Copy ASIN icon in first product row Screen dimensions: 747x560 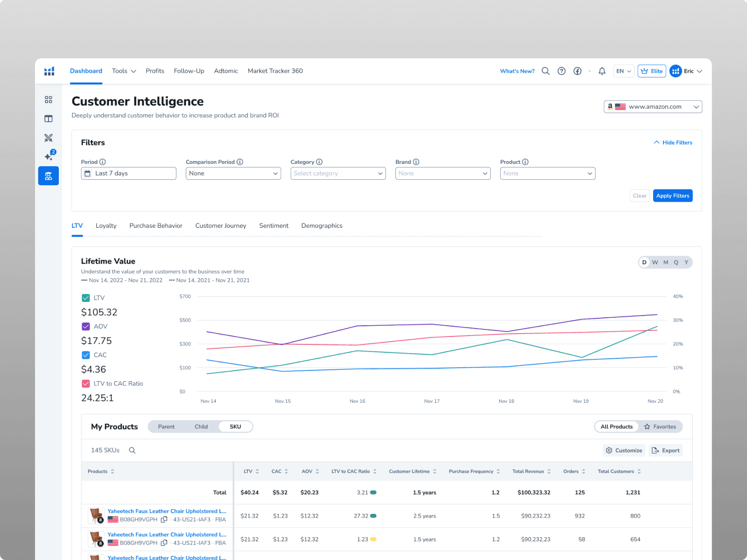(164, 519)
